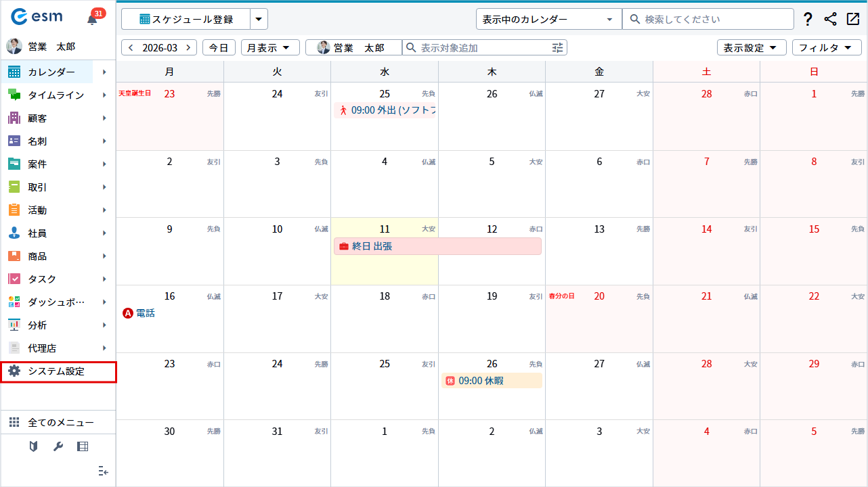The height and width of the screenshot is (487, 868).
Task: Click the filter sliders icon in target field
Action: point(557,47)
